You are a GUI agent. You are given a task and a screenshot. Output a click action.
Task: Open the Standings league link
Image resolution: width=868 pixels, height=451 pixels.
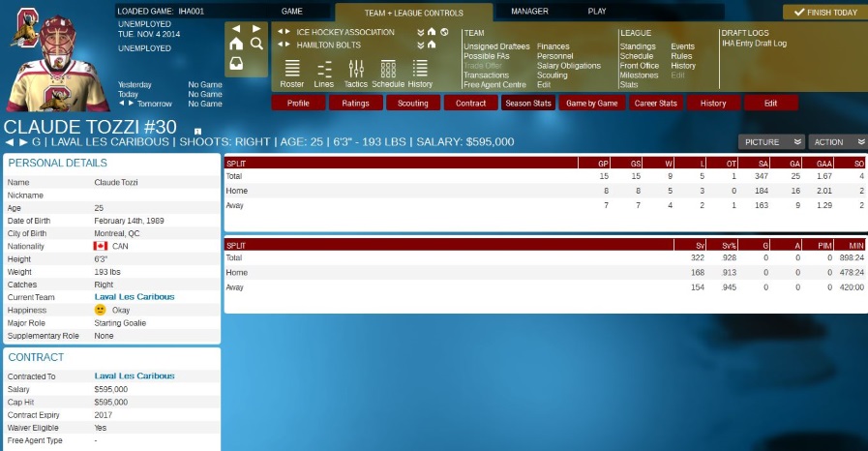tap(637, 46)
